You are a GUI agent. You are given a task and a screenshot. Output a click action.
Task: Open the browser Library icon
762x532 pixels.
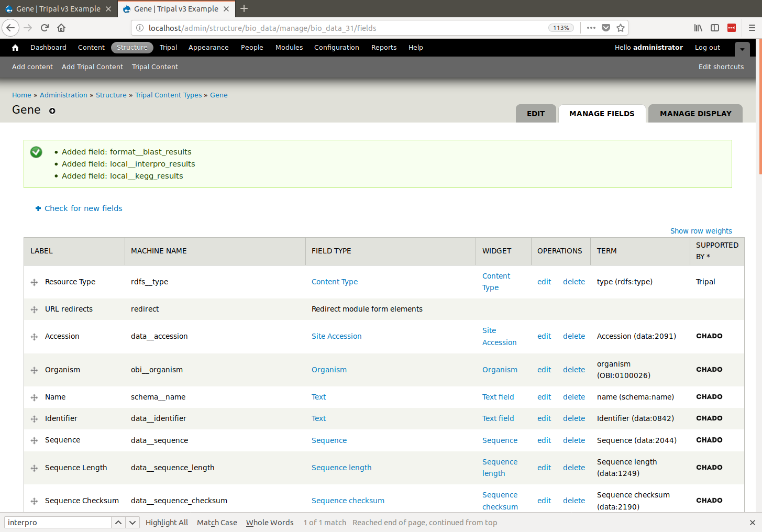click(698, 28)
